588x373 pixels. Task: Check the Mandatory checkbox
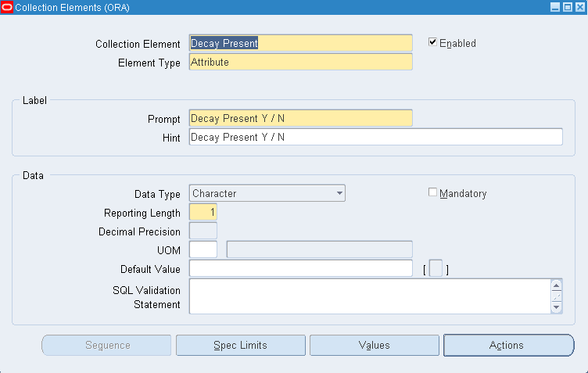pyautogui.click(x=432, y=193)
